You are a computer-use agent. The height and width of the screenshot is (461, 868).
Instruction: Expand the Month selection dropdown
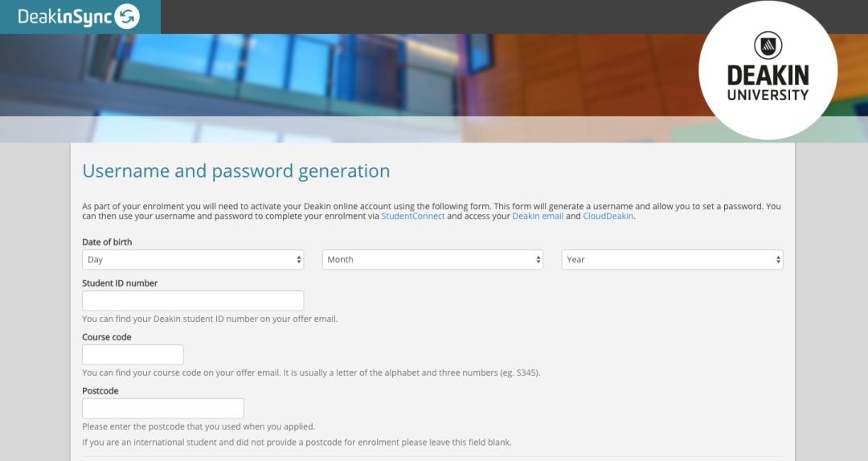(x=432, y=260)
